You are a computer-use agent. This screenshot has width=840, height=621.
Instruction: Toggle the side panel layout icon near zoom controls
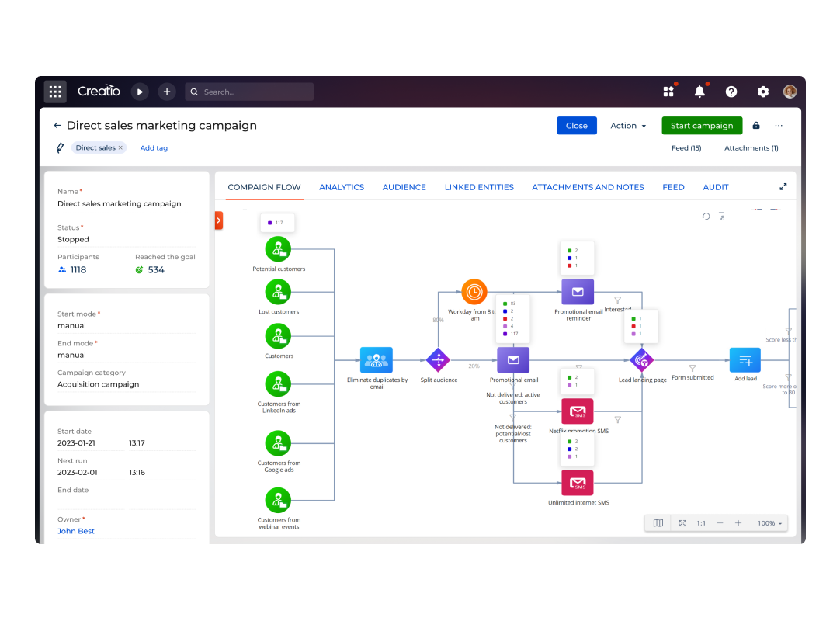coord(657,522)
